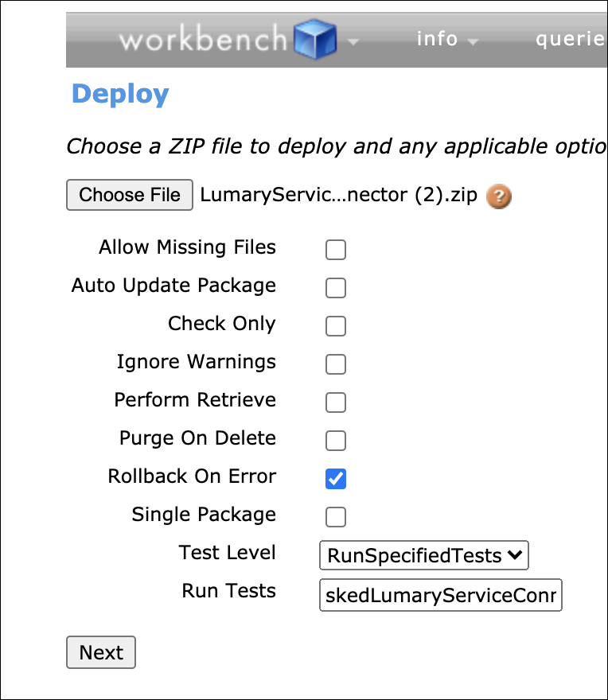Enable Purge On Delete checkbox
The height and width of the screenshot is (700, 608).
point(336,441)
